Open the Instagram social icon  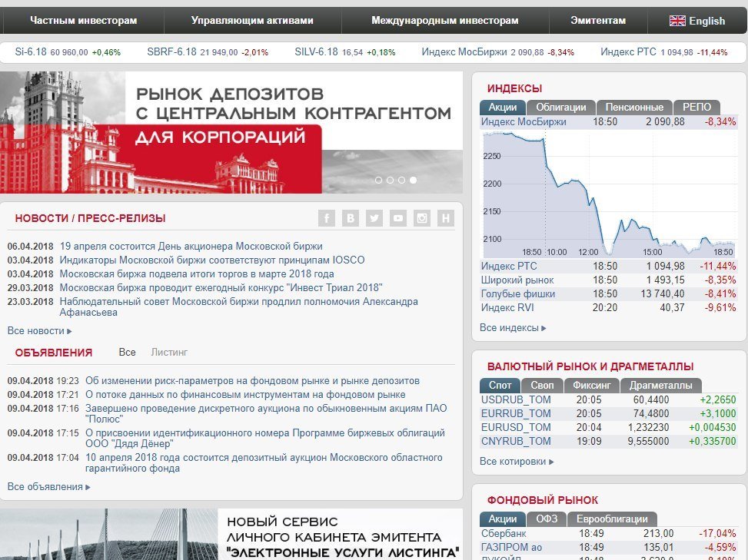coord(422,218)
